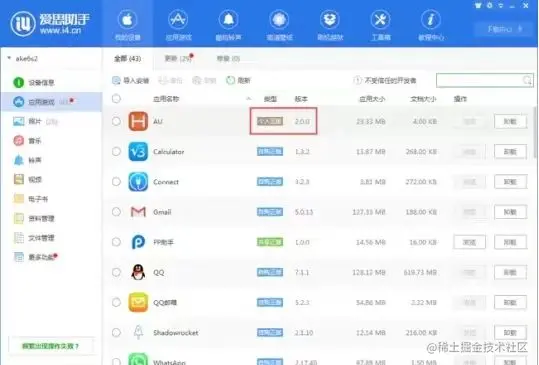Switch to the tab showing (0)

(x=228, y=59)
